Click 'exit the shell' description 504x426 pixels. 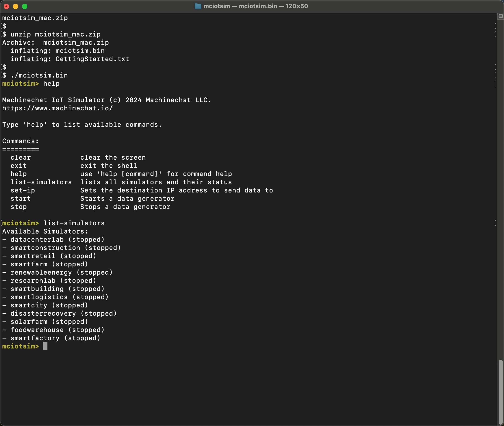pos(109,166)
